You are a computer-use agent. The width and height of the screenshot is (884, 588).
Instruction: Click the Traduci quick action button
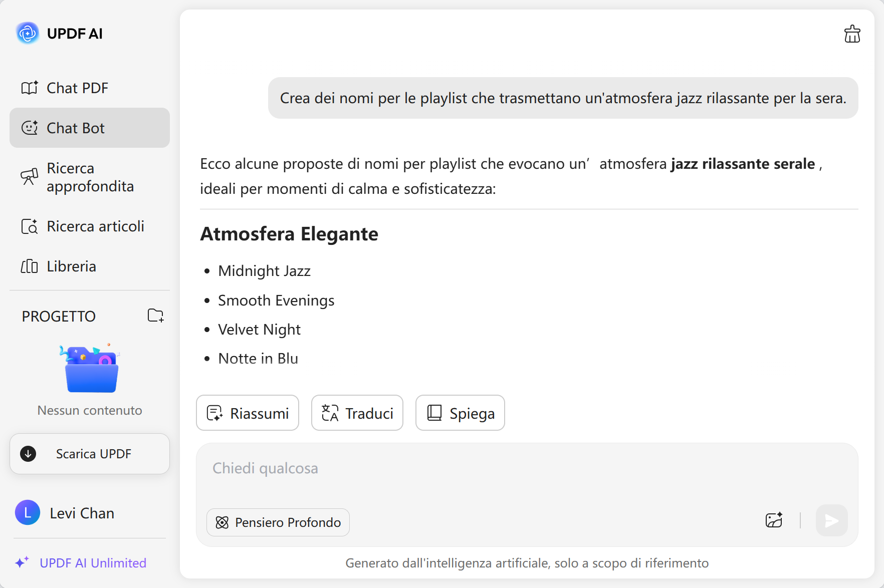tap(357, 413)
